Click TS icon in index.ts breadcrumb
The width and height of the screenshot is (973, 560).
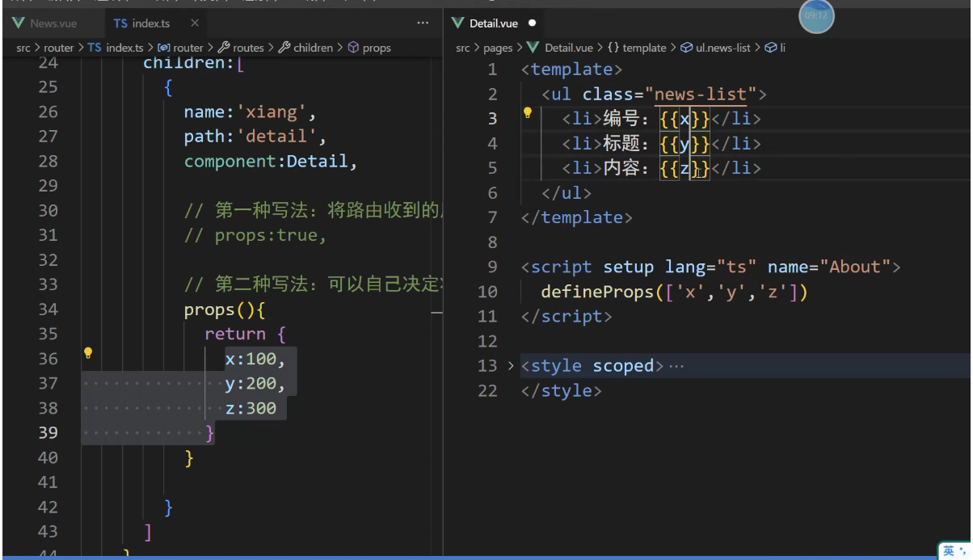click(95, 48)
